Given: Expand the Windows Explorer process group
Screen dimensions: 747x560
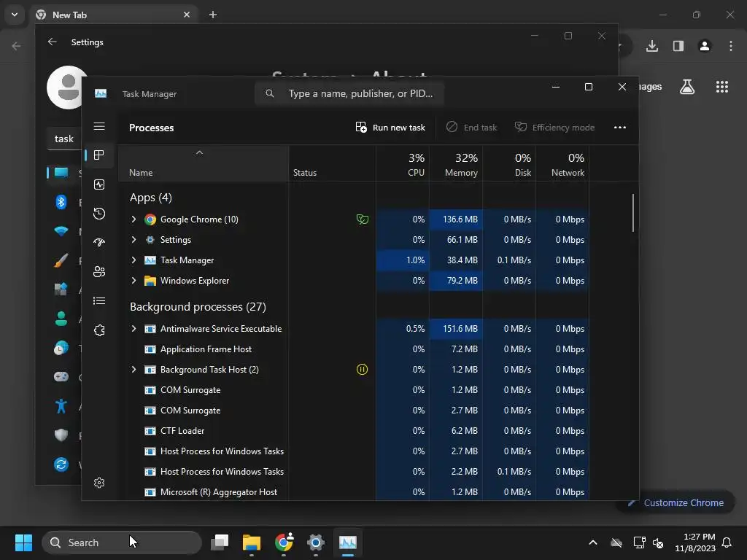Looking at the screenshot, I should [134, 281].
